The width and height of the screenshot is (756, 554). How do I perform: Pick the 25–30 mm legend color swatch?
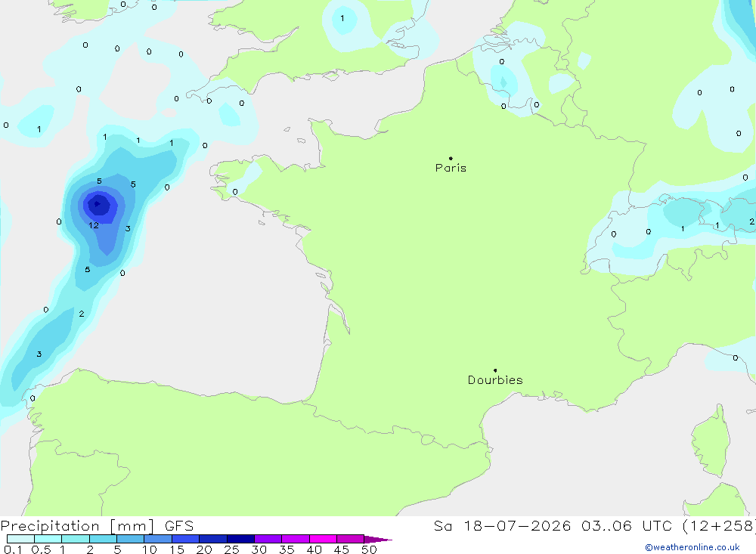[x=240, y=539]
